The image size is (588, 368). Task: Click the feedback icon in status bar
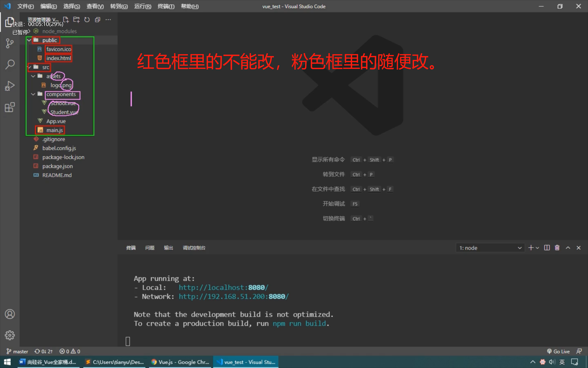579,351
